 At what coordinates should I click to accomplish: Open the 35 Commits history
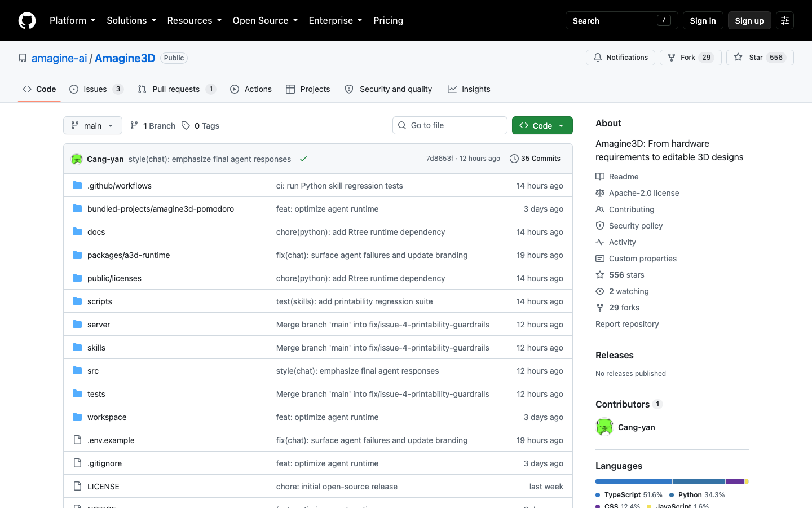535,159
